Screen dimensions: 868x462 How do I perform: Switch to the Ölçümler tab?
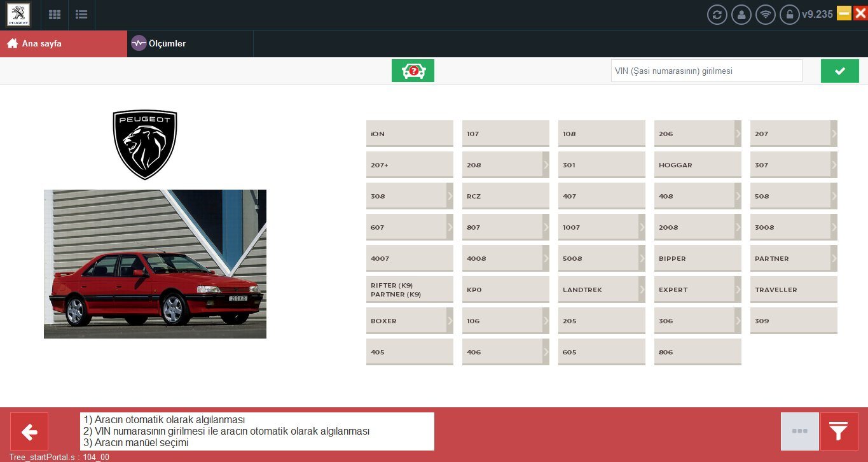tap(158, 43)
